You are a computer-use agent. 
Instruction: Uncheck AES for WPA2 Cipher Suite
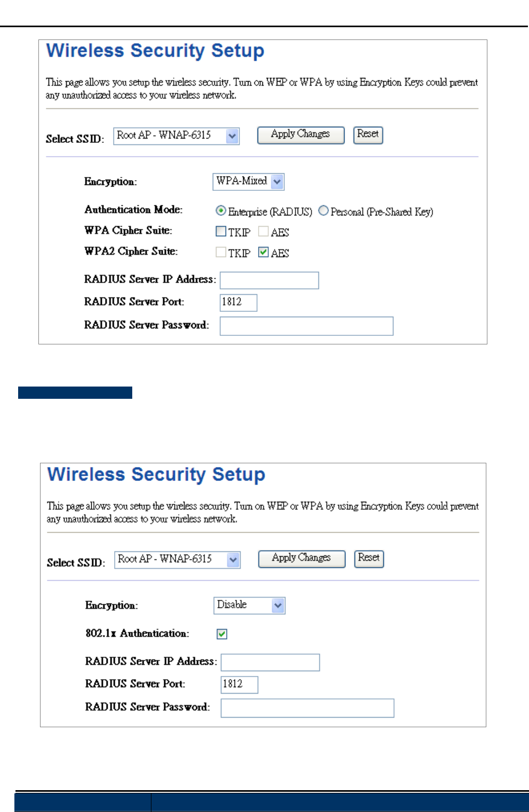click(x=263, y=252)
